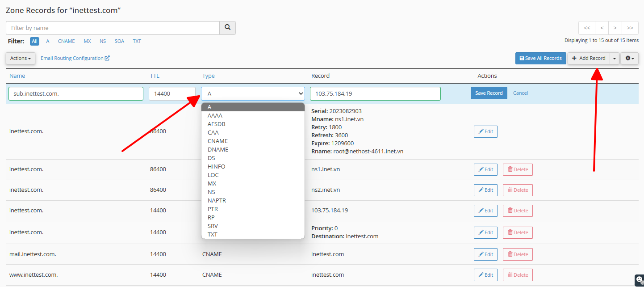Go to next page button
644x287 pixels.
pyautogui.click(x=615, y=28)
